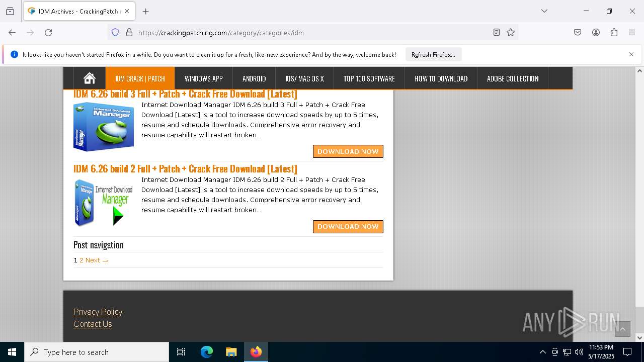Open HOW TO DOWNLOAD menu item

click(441, 78)
